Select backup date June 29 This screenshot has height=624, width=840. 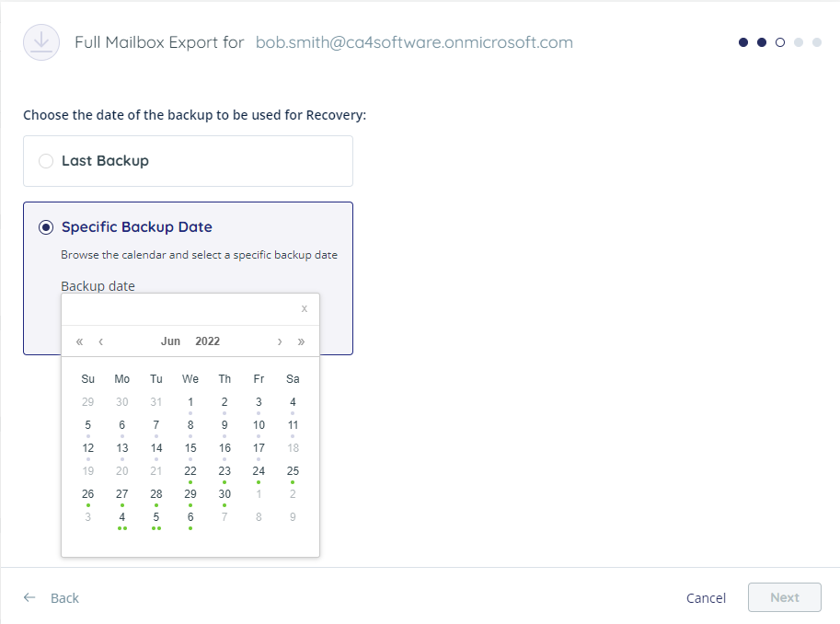pyautogui.click(x=190, y=494)
